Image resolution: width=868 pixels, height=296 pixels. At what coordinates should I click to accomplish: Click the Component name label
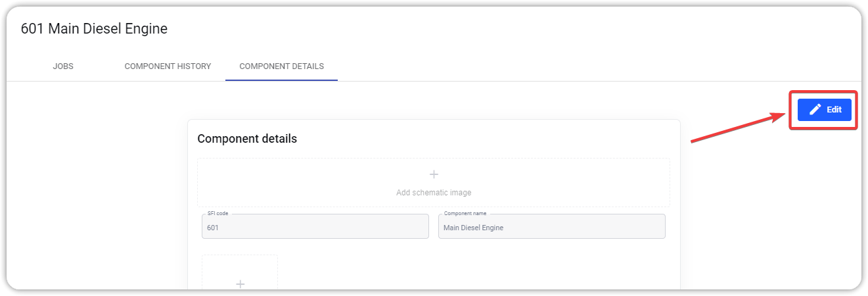click(x=465, y=214)
